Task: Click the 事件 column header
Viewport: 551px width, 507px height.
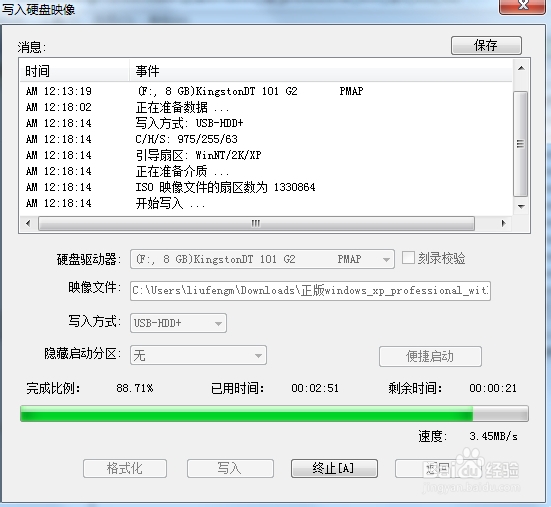Action: tap(321, 71)
